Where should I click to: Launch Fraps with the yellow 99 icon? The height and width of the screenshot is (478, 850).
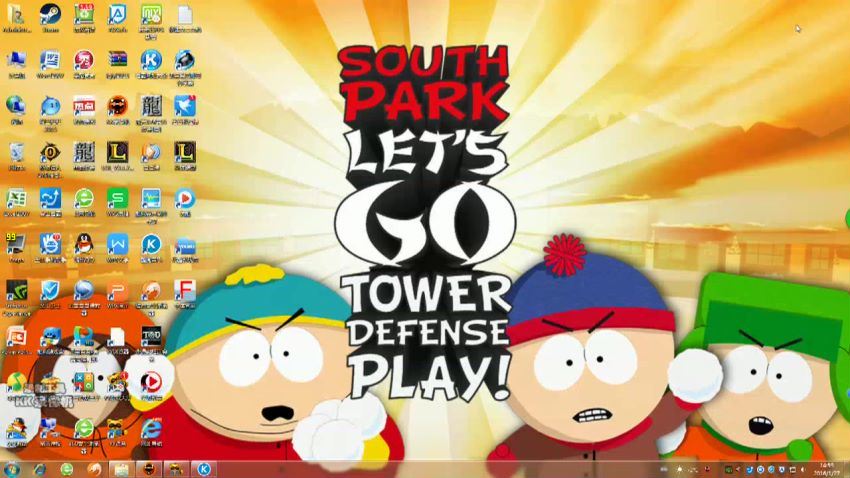pyautogui.click(x=16, y=244)
